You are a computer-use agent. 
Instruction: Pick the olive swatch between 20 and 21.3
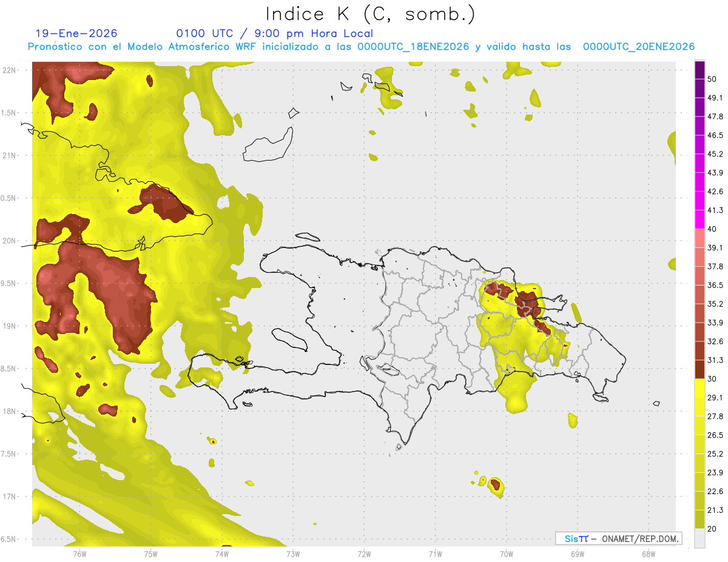(699, 519)
